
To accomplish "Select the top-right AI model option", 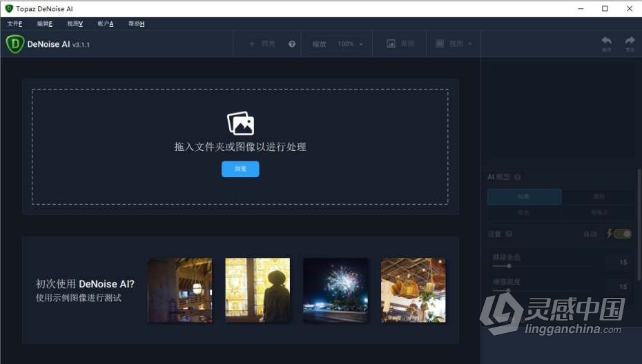I will point(598,197).
